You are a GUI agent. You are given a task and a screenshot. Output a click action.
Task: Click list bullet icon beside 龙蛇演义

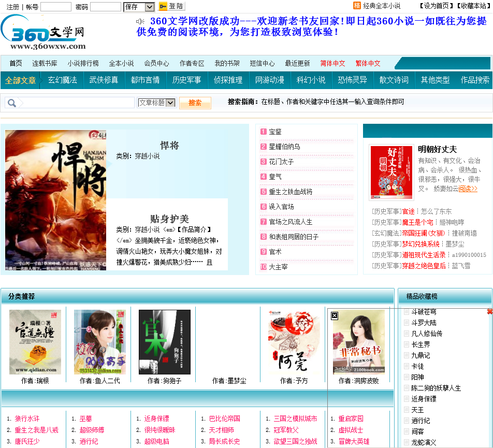(x=406, y=442)
